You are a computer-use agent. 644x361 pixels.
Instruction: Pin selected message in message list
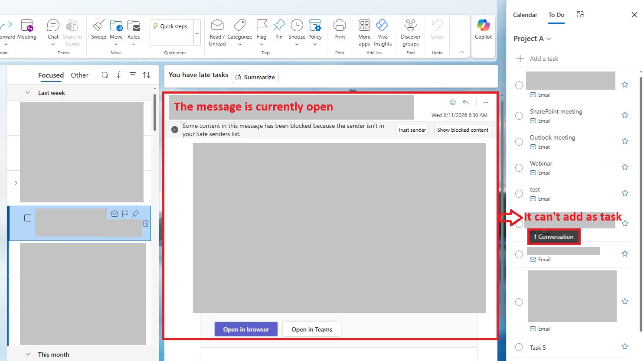point(136,213)
